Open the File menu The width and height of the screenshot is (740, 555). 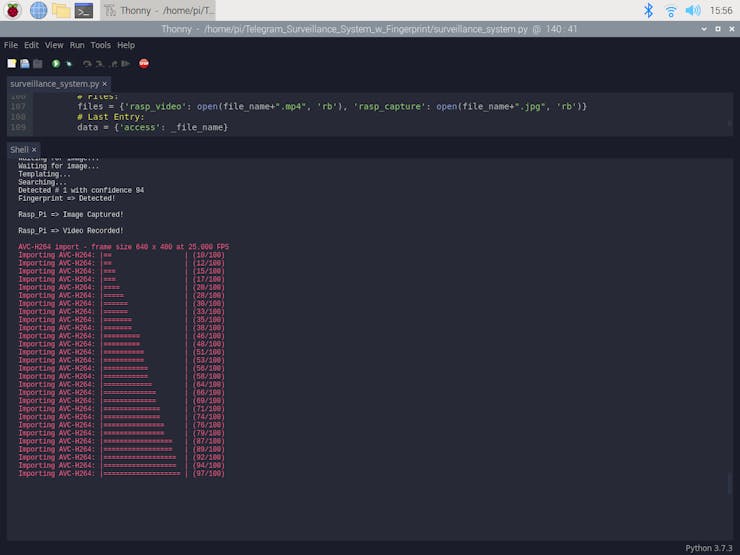11,45
